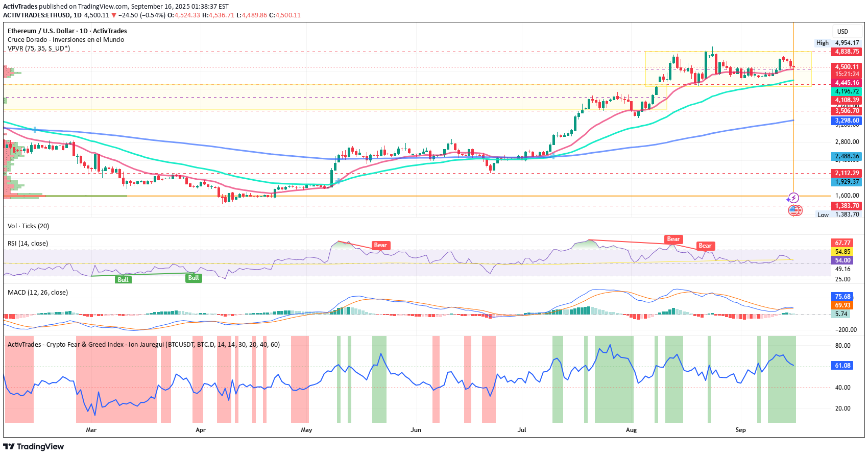
Task: Select the MACD (12, 26, close) legend
Action: point(37,293)
